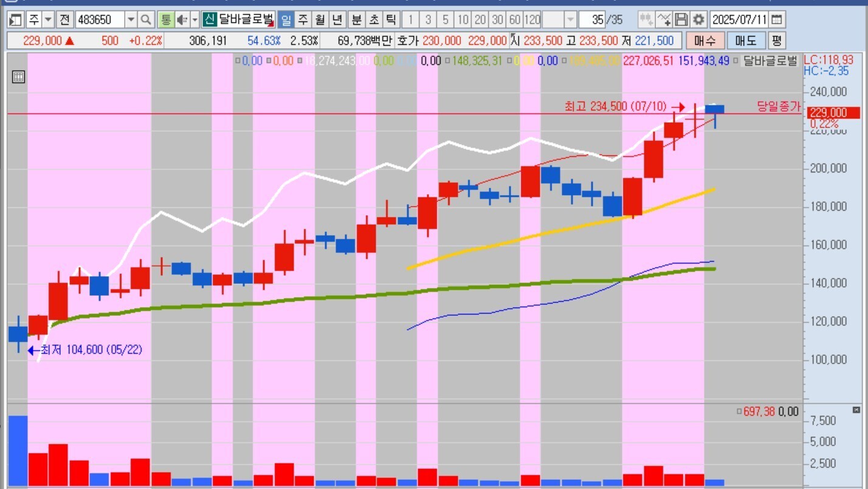
Task: Click the blue legend value 151,943.49
Action: [703, 61]
